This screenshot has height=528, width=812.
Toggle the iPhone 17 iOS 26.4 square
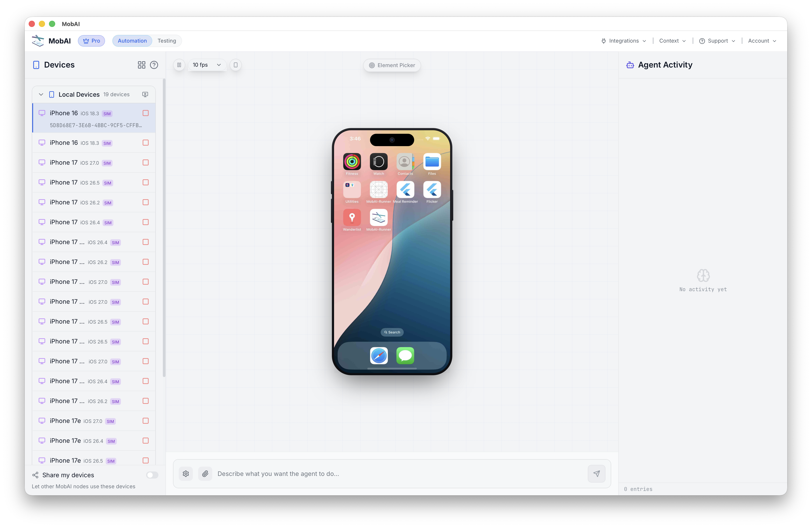coord(146,222)
